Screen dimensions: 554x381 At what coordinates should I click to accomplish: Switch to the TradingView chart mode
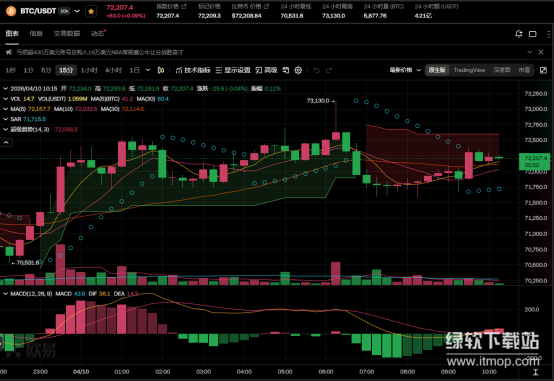click(469, 70)
